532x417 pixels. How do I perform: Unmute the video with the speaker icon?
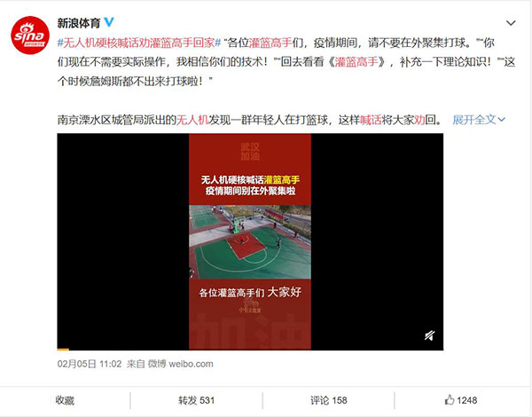[x=429, y=335]
